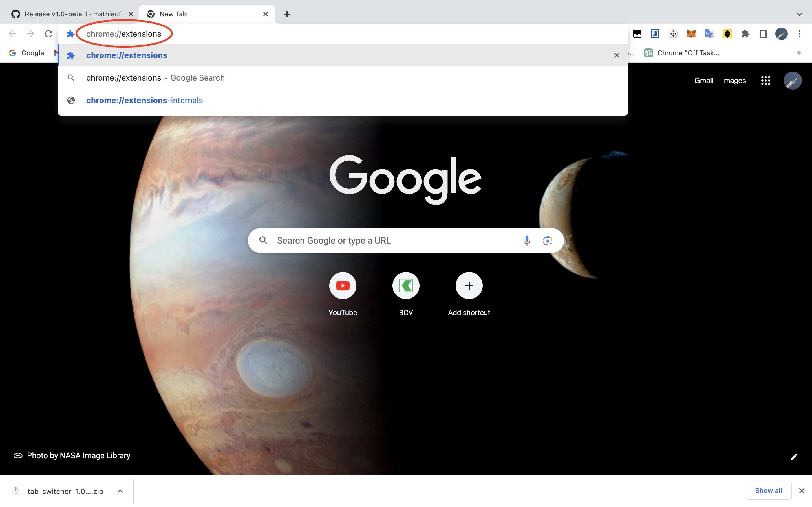The height and width of the screenshot is (507, 812).
Task: Click the Google Lens camera icon
Action: coord(547,240)
